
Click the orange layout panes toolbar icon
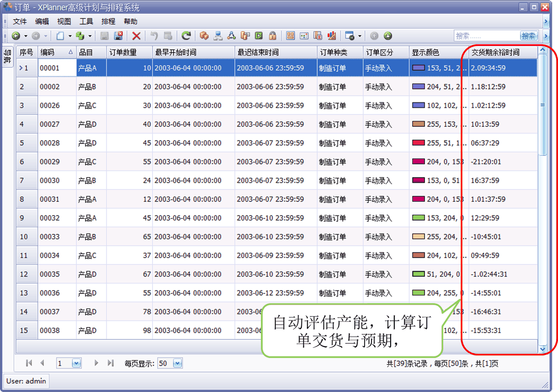[x=291, y=36]
